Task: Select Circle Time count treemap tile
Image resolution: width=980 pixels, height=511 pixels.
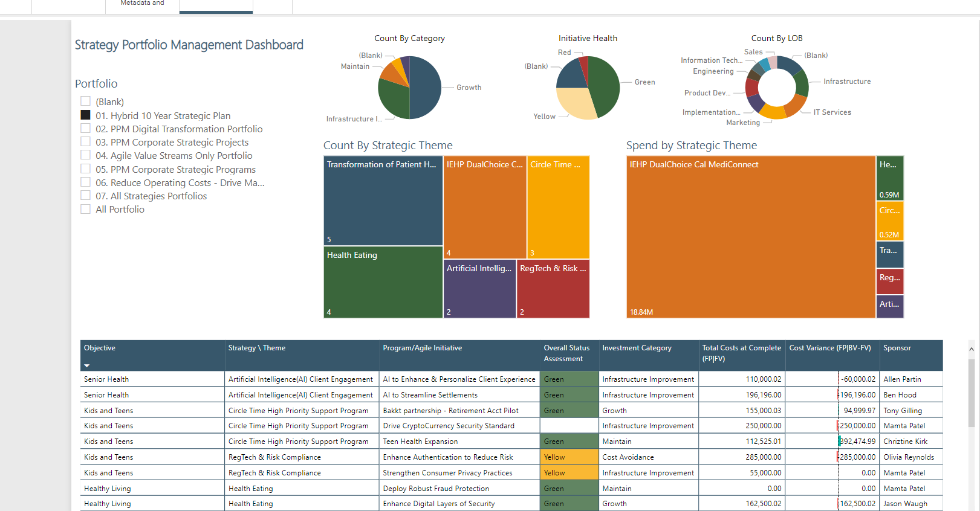Action: [x=558, y=207]
